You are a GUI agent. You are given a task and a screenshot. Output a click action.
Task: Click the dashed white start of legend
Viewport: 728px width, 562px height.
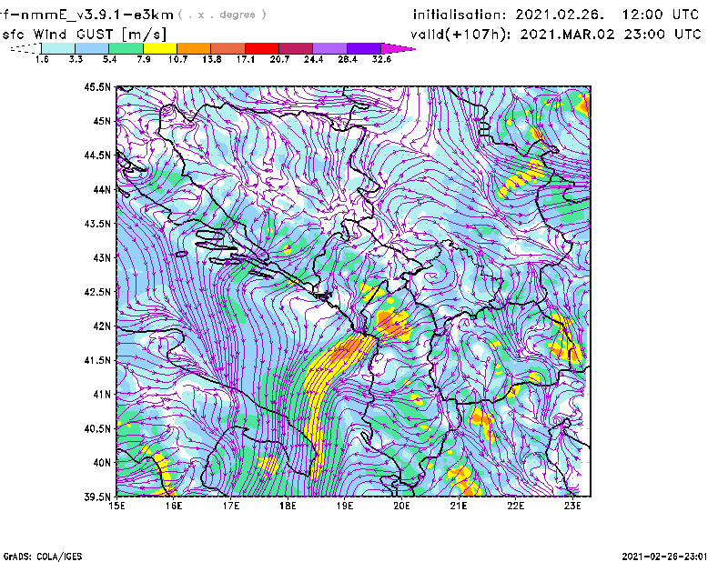point(25,48)
